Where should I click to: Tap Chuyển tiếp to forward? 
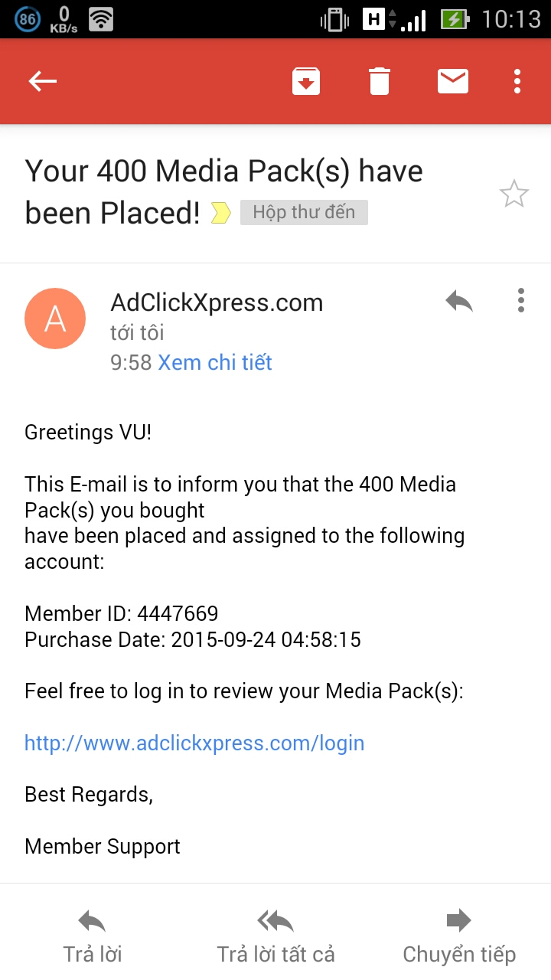459,936
